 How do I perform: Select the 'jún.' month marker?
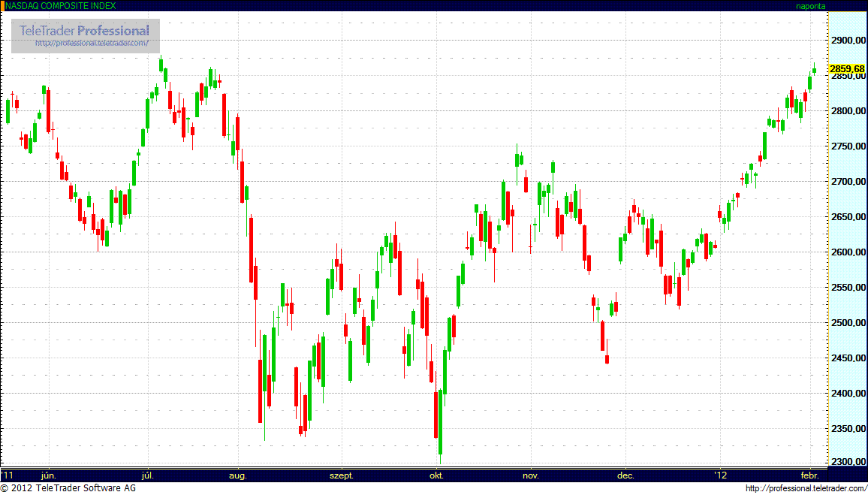(49, 475)
